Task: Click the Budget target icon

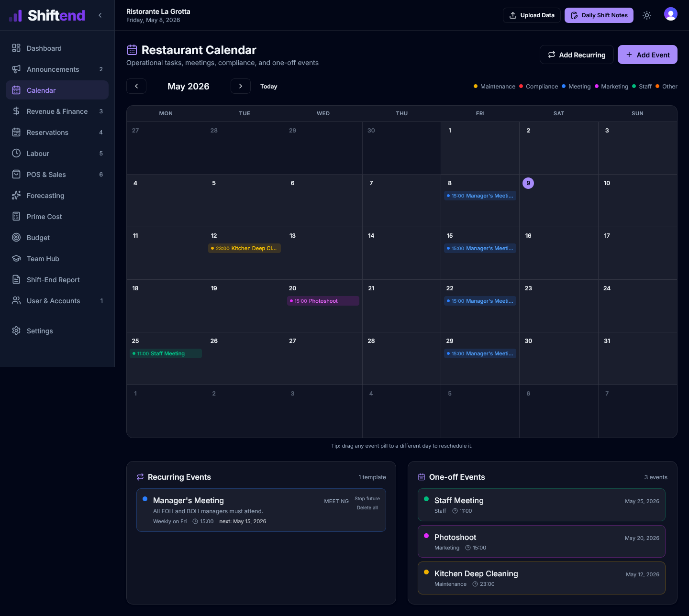Action: click(16, 237)
